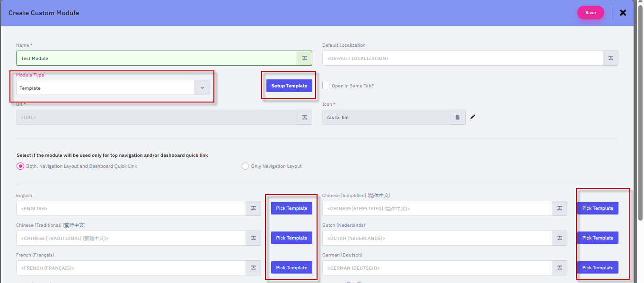Click into the Name input field

coord(156,58)
